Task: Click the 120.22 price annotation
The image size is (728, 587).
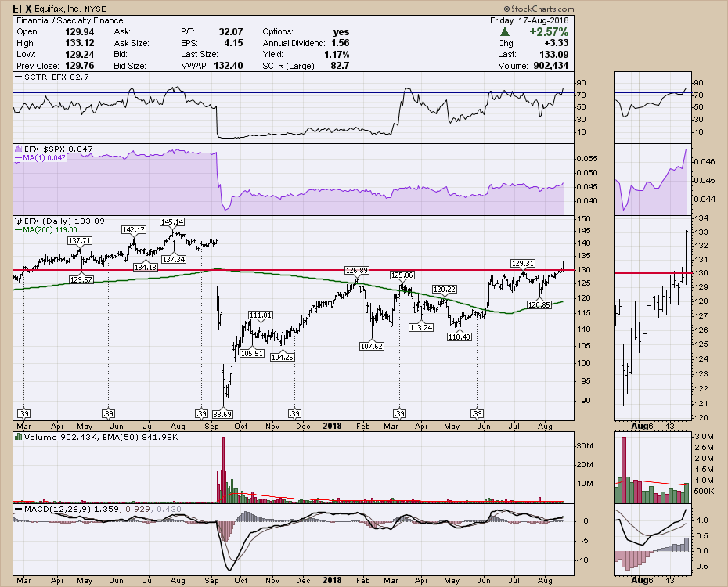Action: point(445,289)
